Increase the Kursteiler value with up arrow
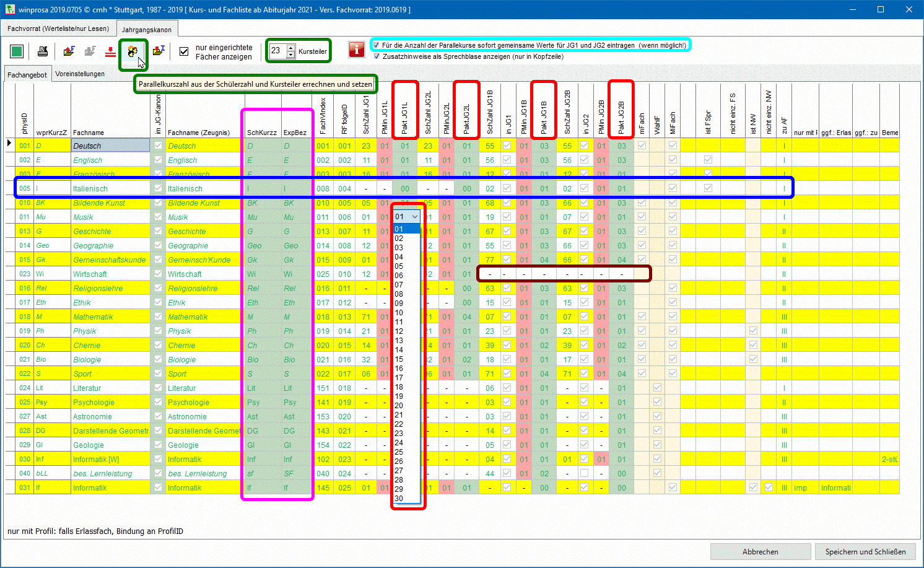This screenshot has height=568, width=924. [x=291, y=48]
